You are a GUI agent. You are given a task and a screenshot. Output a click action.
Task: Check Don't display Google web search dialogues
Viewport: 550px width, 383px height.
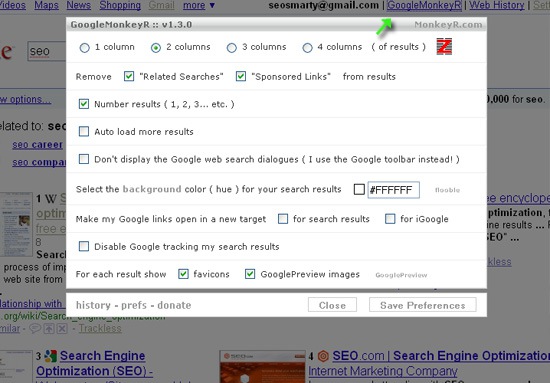click(x=84, y=159)
